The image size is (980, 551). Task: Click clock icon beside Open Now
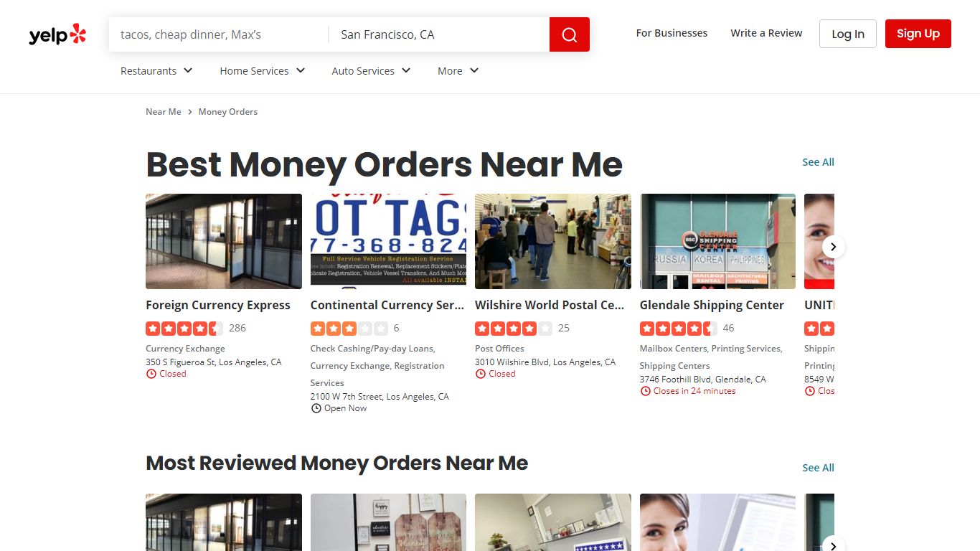[316, 408]
